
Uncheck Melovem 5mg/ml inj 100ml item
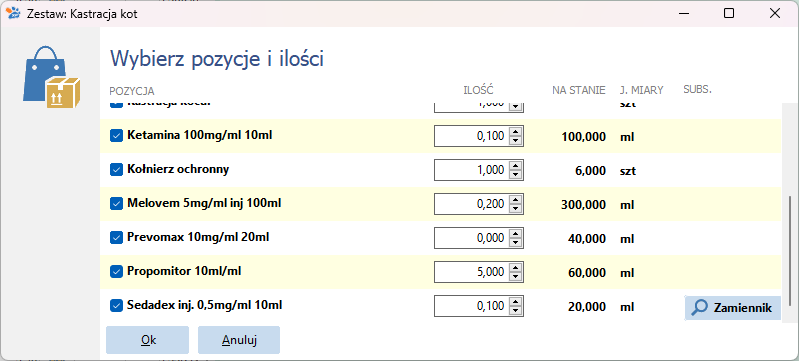(x=117, y=204)
